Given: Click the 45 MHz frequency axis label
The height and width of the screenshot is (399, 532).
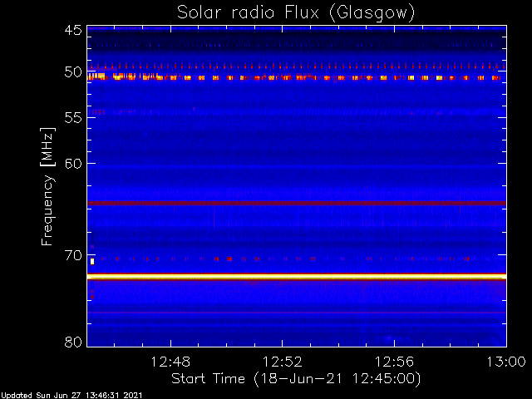Looking at the screenshot, I should click(73, 31).
